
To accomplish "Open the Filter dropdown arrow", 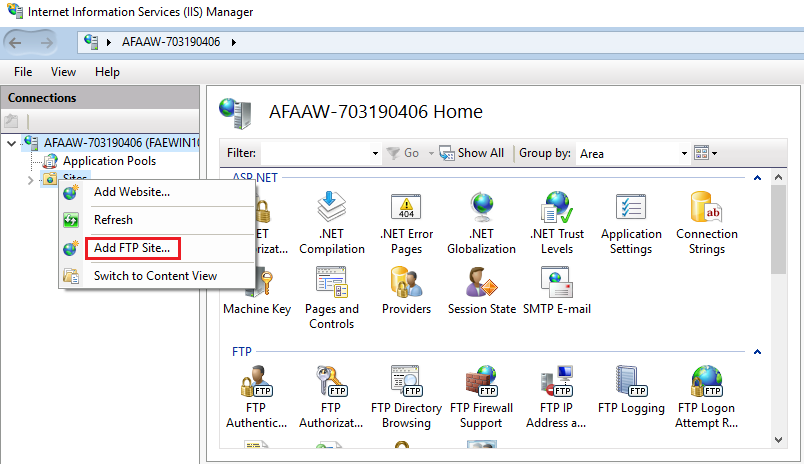I will 375,153.
